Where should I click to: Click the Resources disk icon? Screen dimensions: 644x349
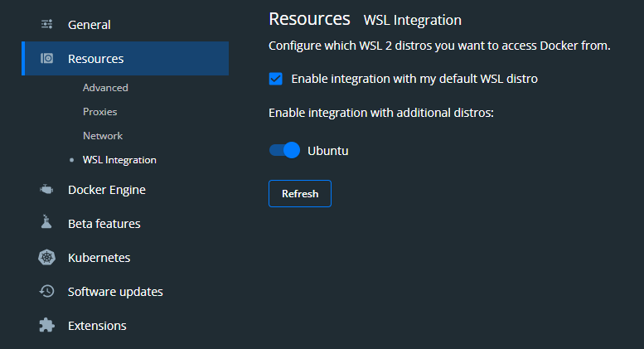point(46,58)
